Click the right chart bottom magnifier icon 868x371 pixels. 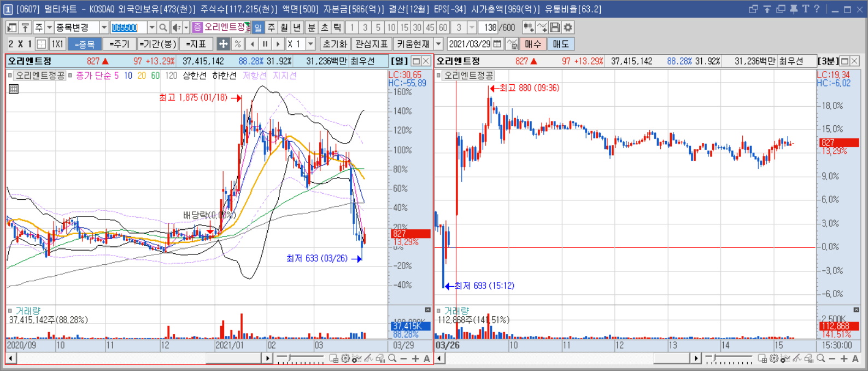coord(820,358)
